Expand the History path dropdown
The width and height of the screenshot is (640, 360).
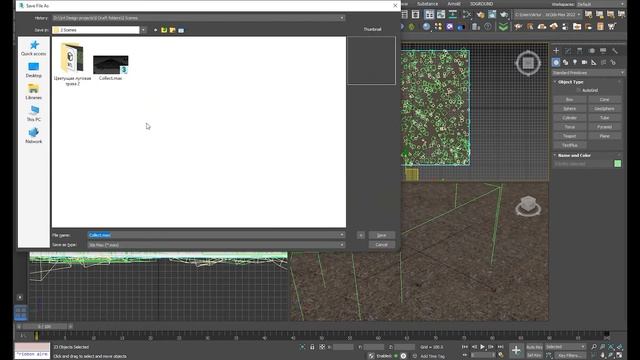pyautogui.click(x=342, y=18)
